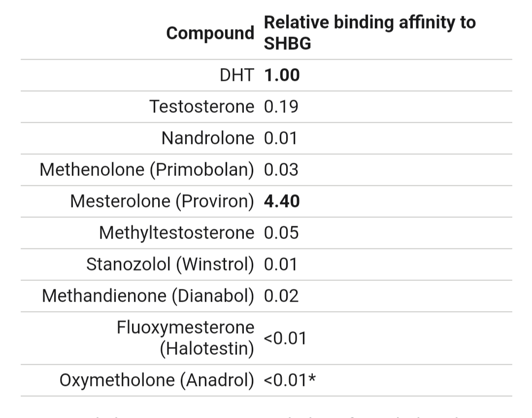This screenshot has height=418, width=532.
Task: Select the Nandrolone compound name
Action: (x=208, y=138)
